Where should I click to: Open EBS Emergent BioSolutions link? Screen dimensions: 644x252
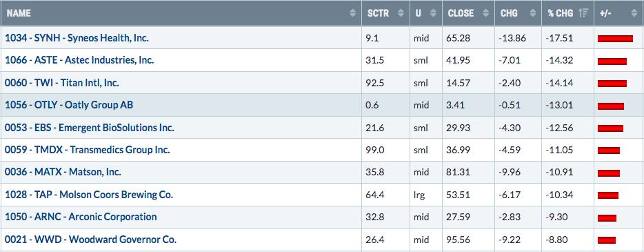(x=90, y=128)
